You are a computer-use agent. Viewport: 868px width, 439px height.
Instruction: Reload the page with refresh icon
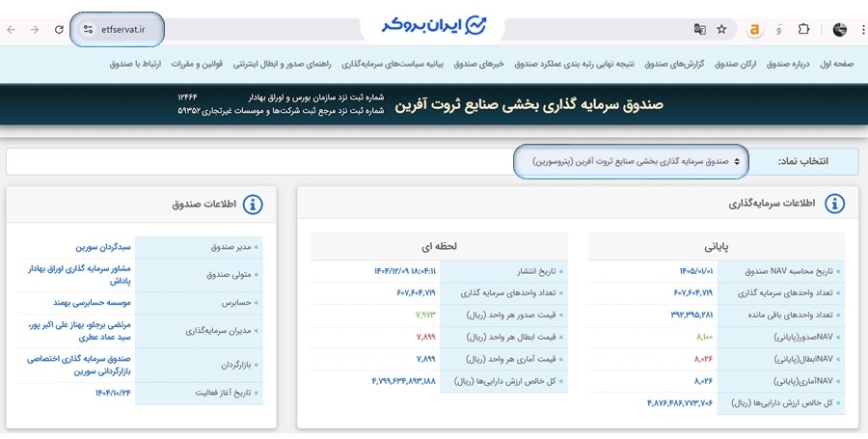[59, 29]
